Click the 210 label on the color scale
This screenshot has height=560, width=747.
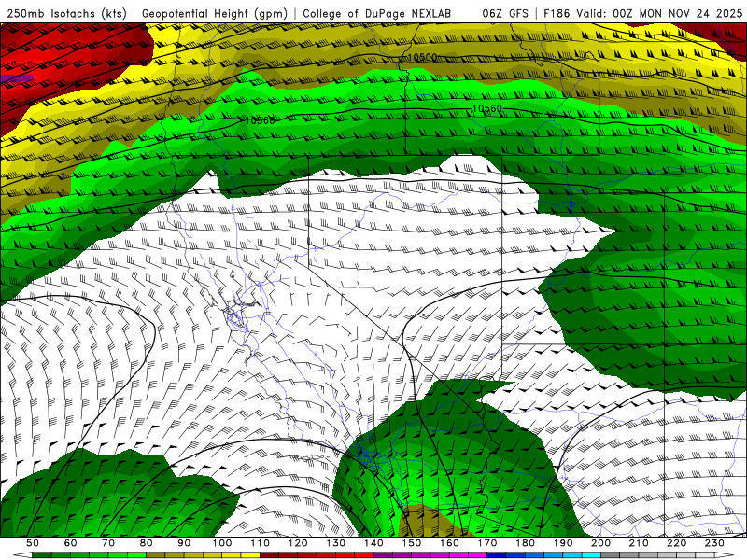639,543
